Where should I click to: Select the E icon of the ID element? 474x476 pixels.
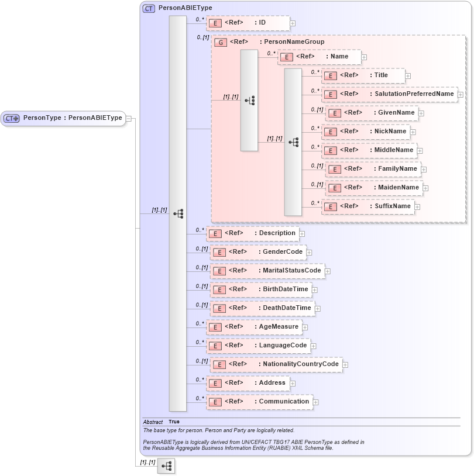(215, 23)
